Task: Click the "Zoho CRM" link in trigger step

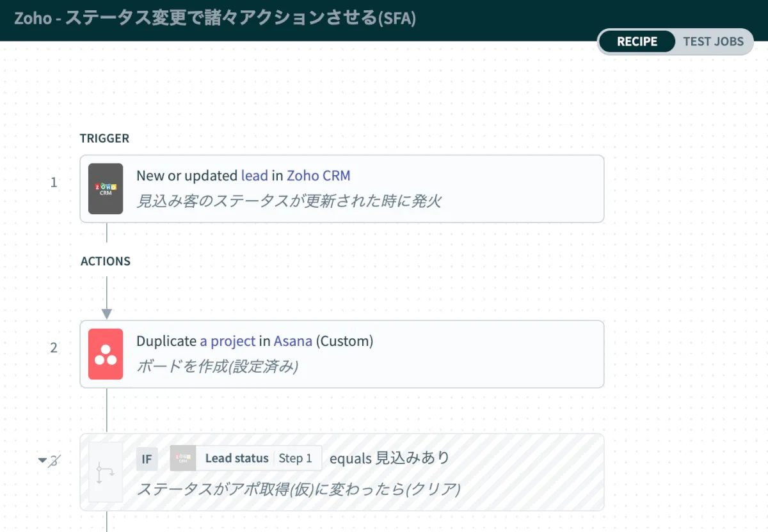Action: pos(318,176)
